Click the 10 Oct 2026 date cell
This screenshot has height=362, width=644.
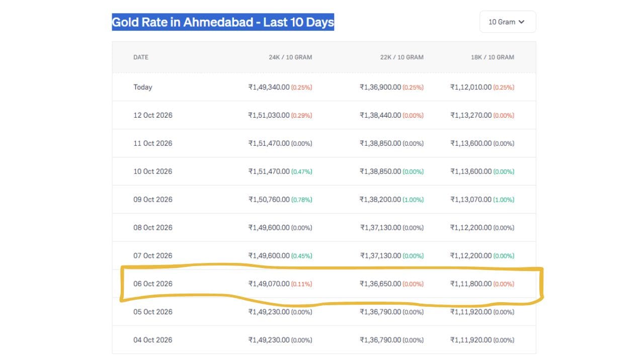[x=153, y=171]
